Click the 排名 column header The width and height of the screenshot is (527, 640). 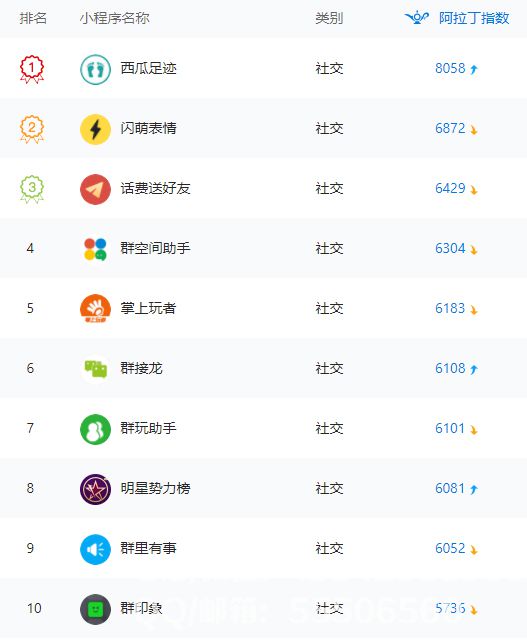pos(33,18)
